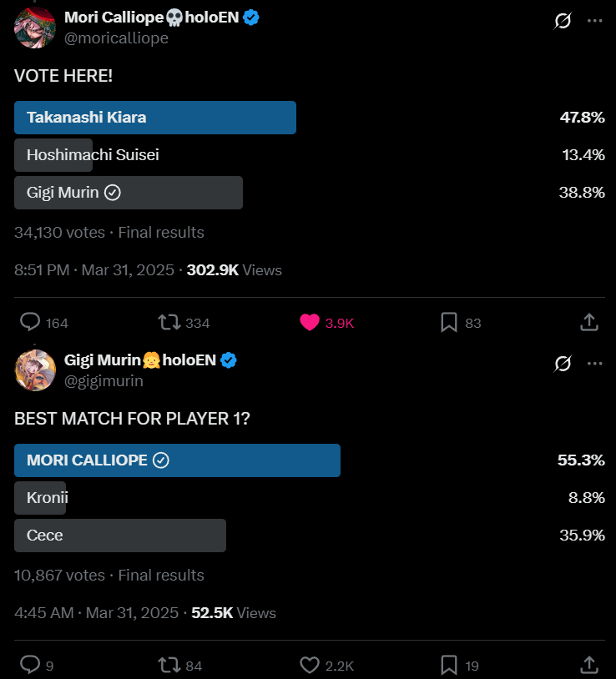This screenshot has width=616, height=679.
Task: Reply to Gigi Murin's poll tweet
Action: (x=30, y=665)
